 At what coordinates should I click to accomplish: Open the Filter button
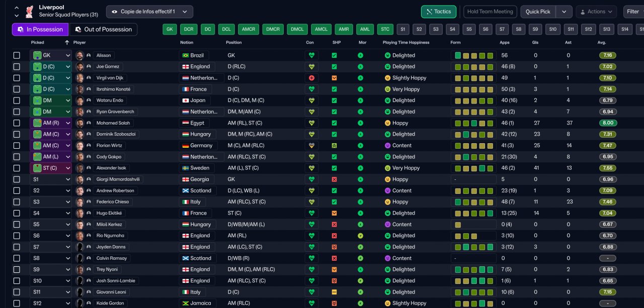click(x=633, y=12)
